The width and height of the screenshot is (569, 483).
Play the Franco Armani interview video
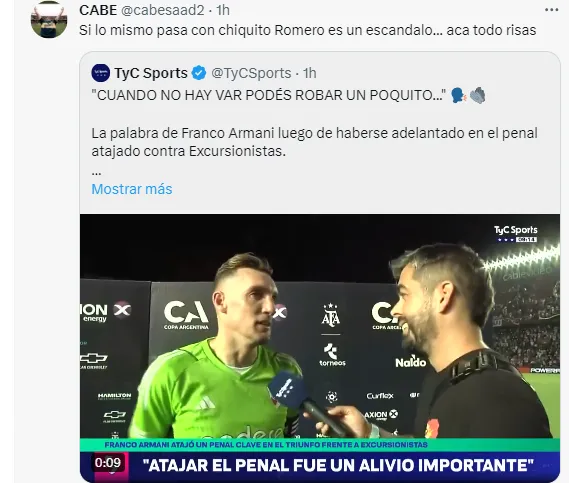320,348
